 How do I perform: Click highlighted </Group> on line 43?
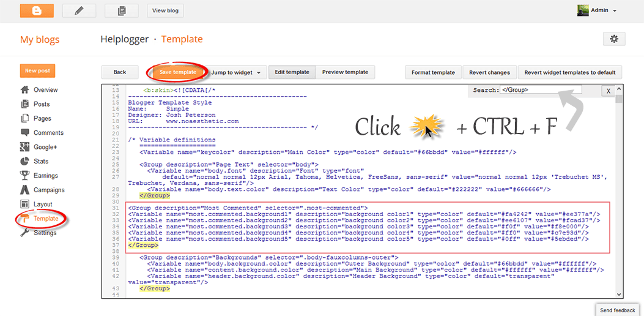click(155, 289)
